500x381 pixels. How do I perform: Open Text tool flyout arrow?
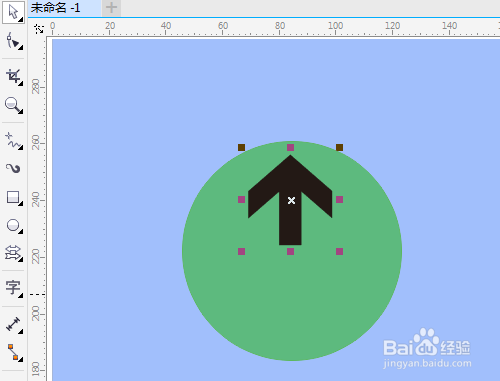point(21,295)
